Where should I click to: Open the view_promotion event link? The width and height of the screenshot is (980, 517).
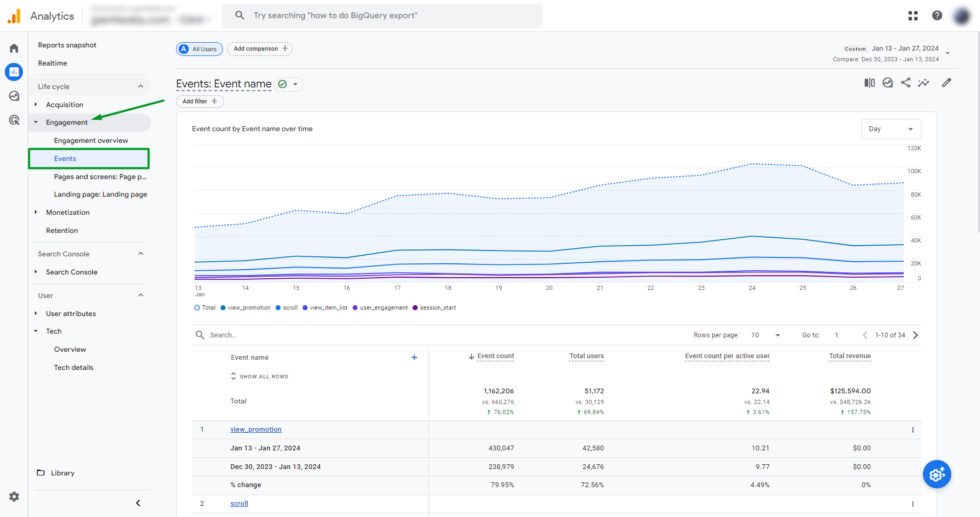pyautogui.click(x=256, y=430)
